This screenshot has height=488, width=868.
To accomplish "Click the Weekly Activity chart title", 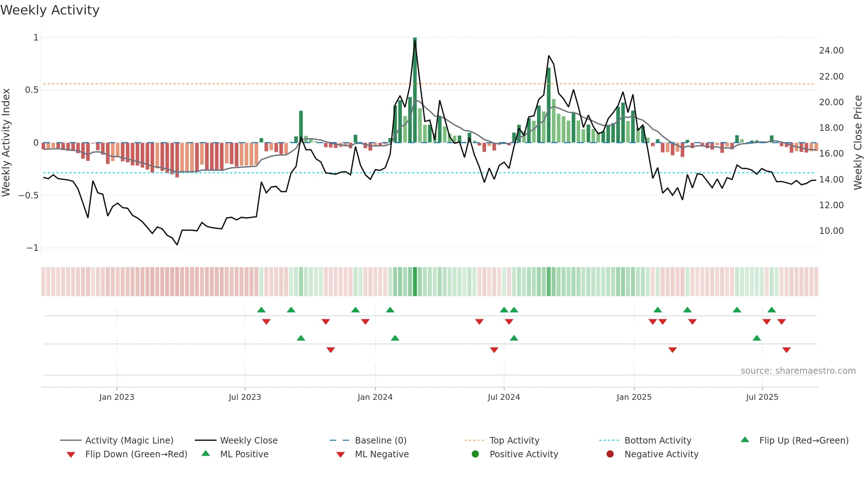I will [50, 10].
